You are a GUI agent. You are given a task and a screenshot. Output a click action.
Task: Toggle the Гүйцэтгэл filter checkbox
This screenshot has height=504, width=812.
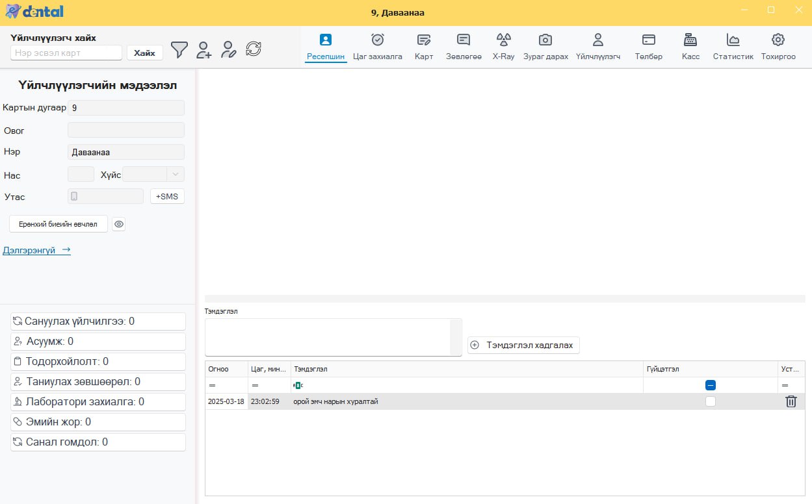pyautogui.click(x=711, y=385)
